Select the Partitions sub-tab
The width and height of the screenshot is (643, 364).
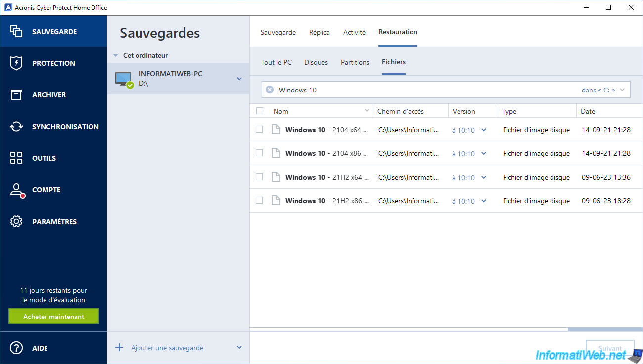[x=355, y=62]
